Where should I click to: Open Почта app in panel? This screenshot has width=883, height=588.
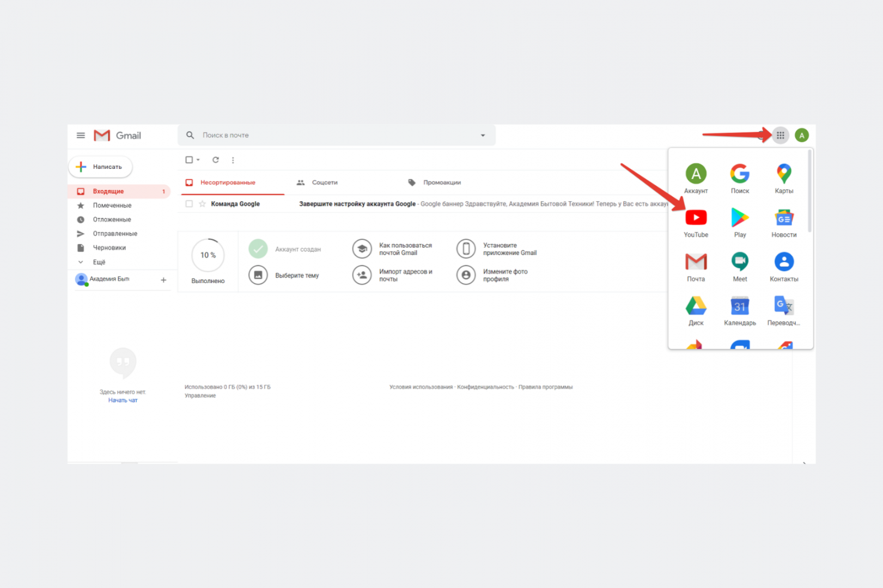point(696,267)
